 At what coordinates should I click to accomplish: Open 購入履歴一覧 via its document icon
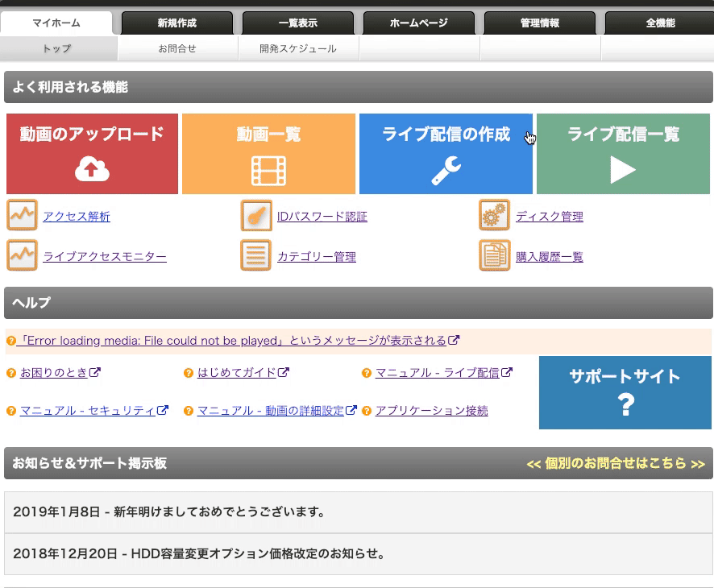[494, 255]
